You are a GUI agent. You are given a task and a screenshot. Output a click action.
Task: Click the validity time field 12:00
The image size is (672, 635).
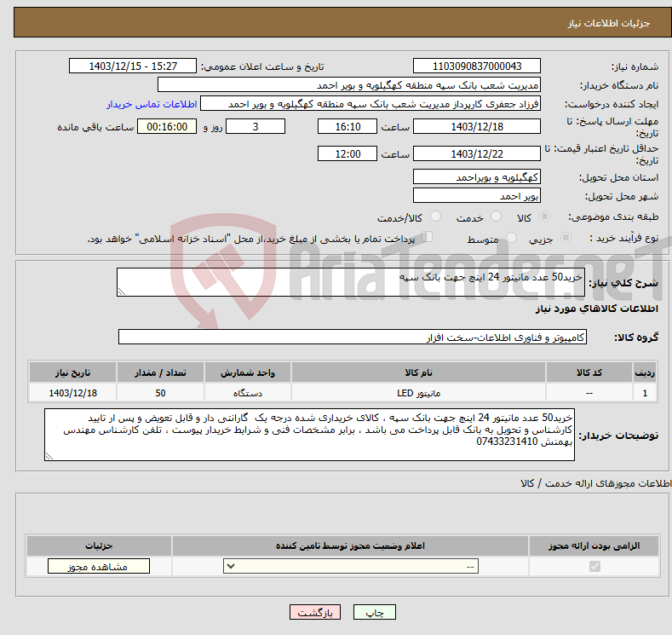click(x=347, y=153)
